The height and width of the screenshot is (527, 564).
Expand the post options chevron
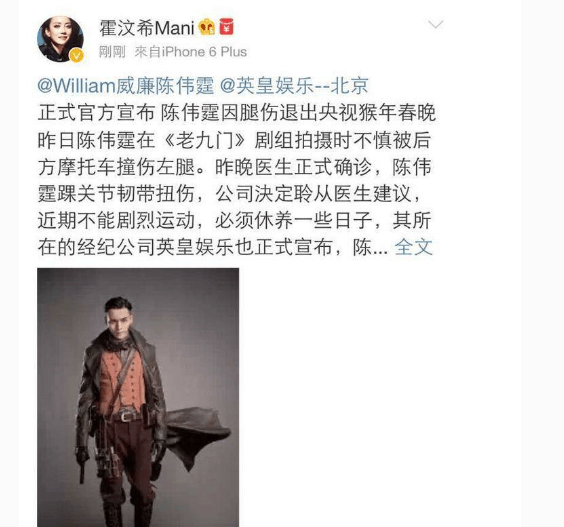pos(436,24)
